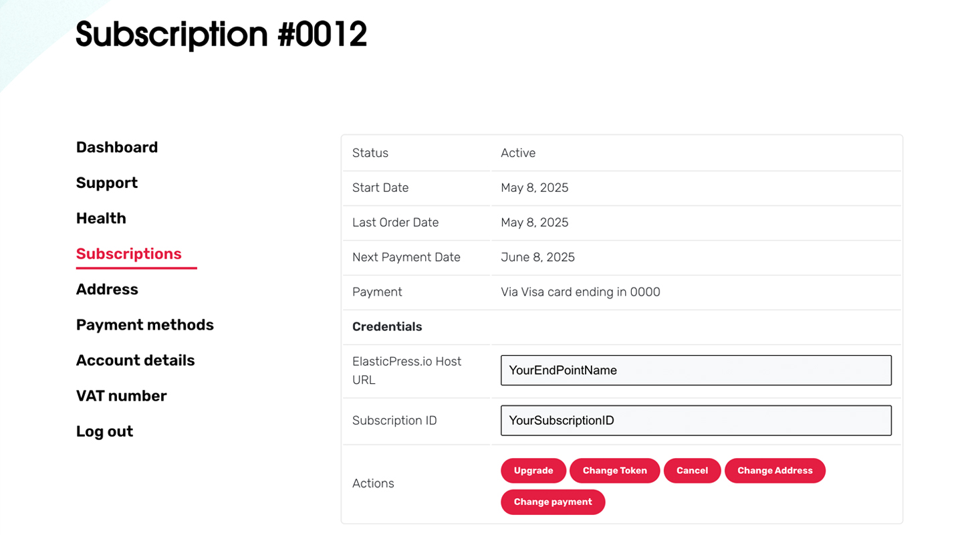This screenshot has height=535, width=980.
Task: Open the VAT number page
Action: pos(122,395)
